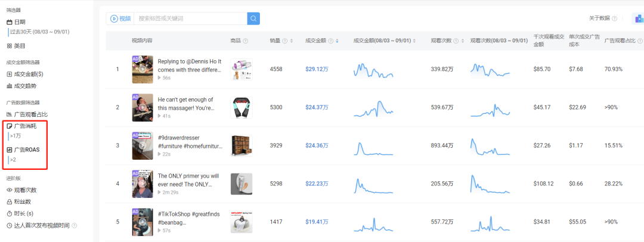Click the $29.12万 amount value
Viewport: 644px width, 242px height.
tap(317, 69)
